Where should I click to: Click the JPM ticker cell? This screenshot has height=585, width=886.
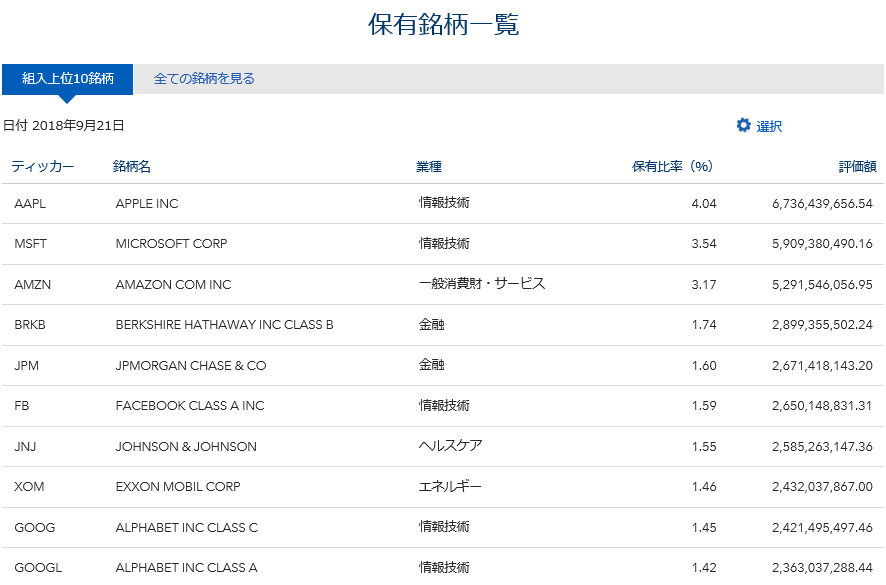point(27,365)
